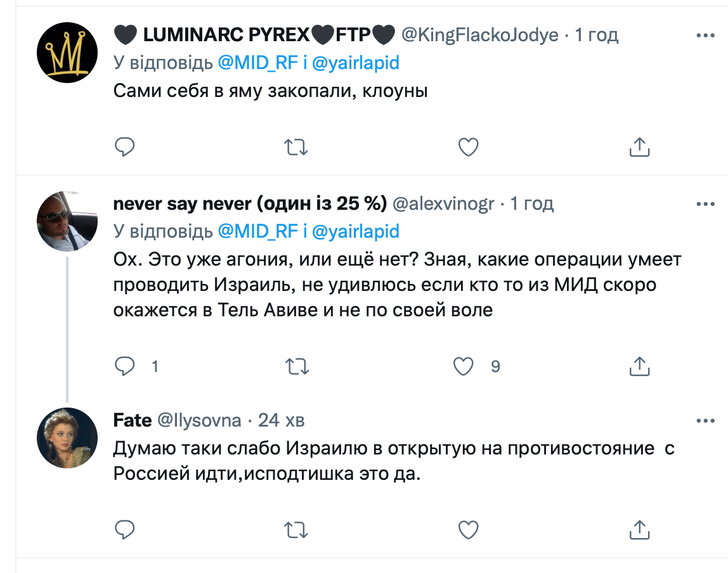Open @yairlapid mention in alexvinogr's tweet
Image resolution: width=728 pixels, height=573 pixels.
[356, 231]
